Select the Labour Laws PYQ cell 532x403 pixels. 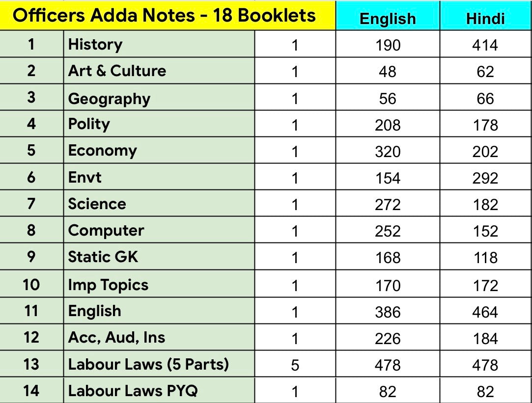pyautogui.click(x=133, y=391)
